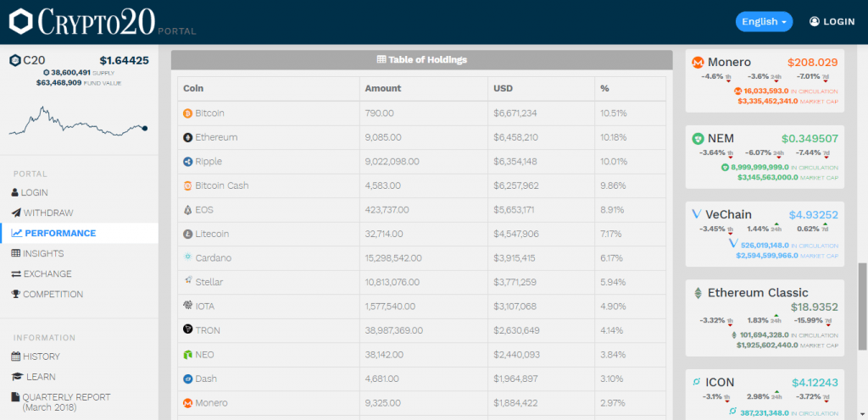This screenshot has width=868, height=420.
Task: Open the English language dropdown
Action: [x=764, y=21]
